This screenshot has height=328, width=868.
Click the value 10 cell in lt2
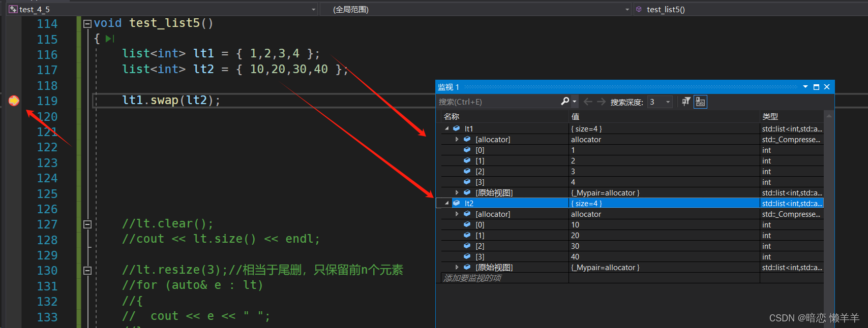click(x=664, y=224)
